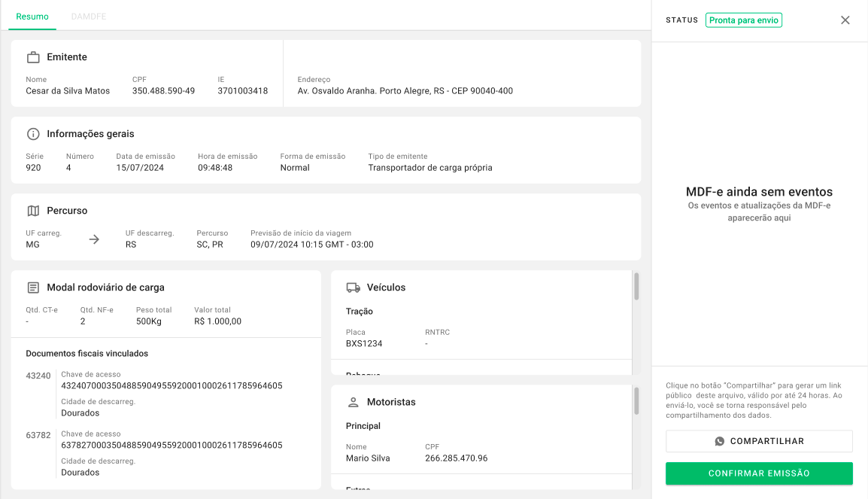
Task: Click the map icon beside Percurso
Action: coord(33,211)
